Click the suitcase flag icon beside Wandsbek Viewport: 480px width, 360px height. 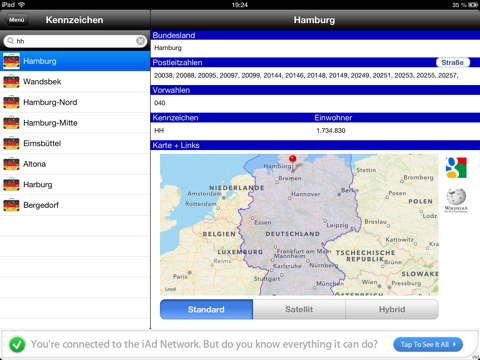11,81
